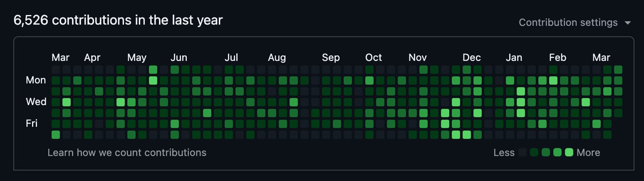Click the Dec month label
Viewport: 644px width, 181px height.
tap(471, 58)
